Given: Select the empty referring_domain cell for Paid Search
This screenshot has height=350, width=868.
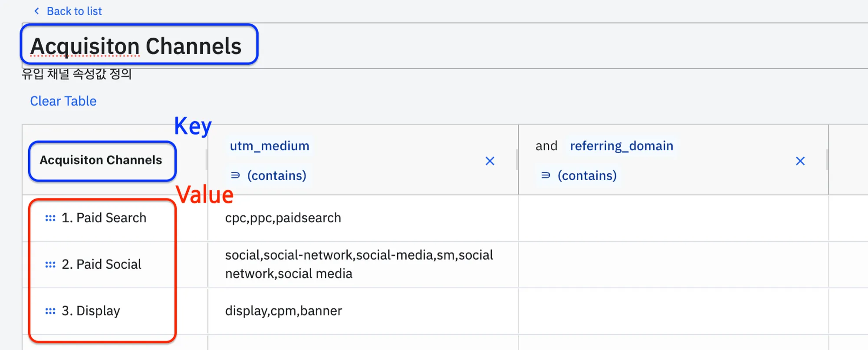Looking at the screenshot, I should click(673, 218).
